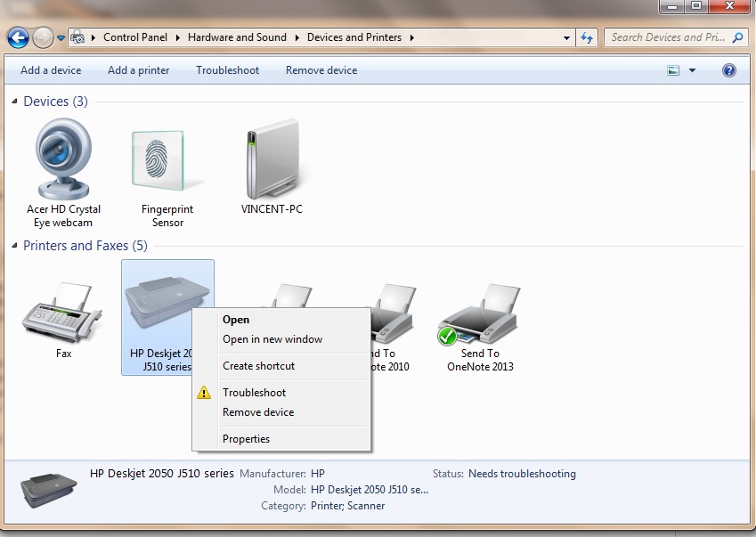Click the Forward navigation arrow button
Screen dimensions: 756x537
(43, 37)
